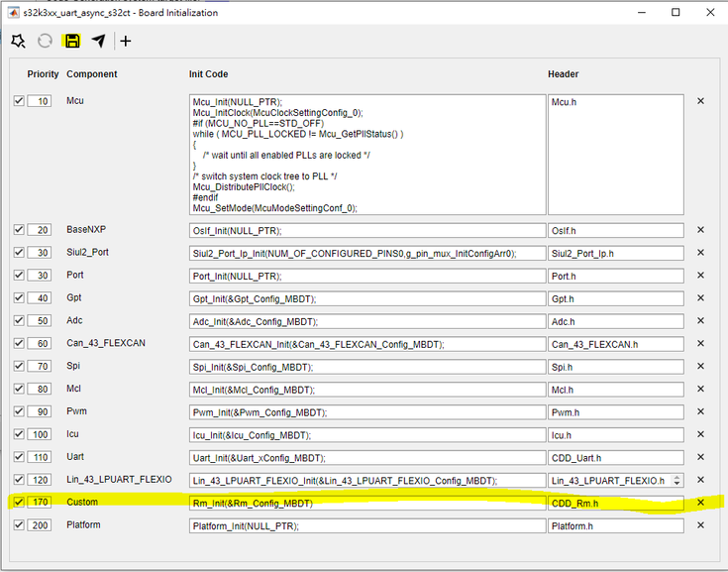Click the Icu_Init init code field

pyautogui.click(x=367, y=435)
